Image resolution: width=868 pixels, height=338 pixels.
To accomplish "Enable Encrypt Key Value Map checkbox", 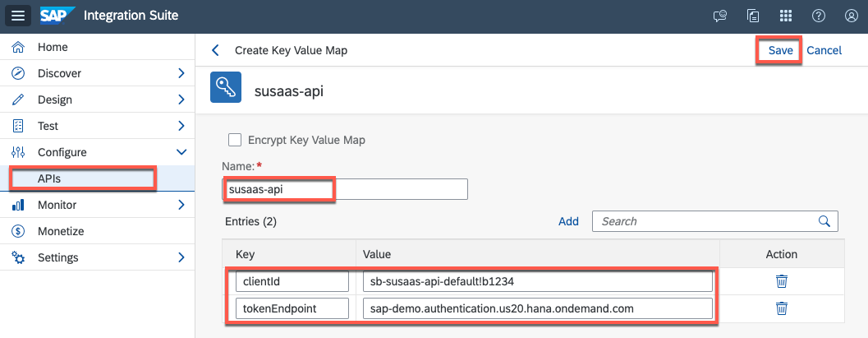I will pyautogui.click(x=235, y=140).
